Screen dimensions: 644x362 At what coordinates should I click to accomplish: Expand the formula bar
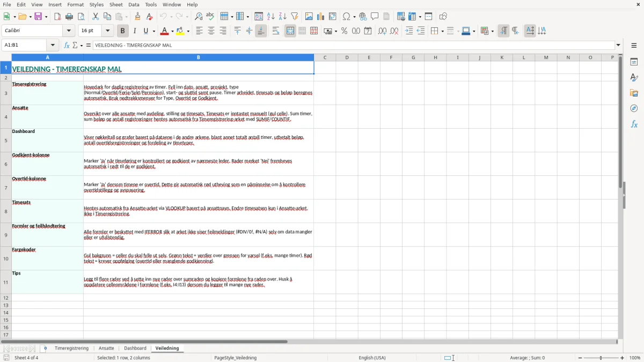coord(618,46)
